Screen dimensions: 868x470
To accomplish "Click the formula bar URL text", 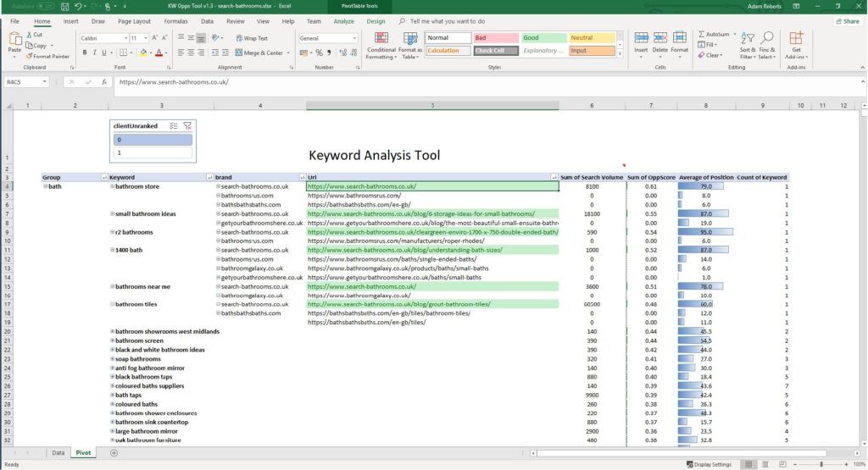I will click(x=174, y=82).
